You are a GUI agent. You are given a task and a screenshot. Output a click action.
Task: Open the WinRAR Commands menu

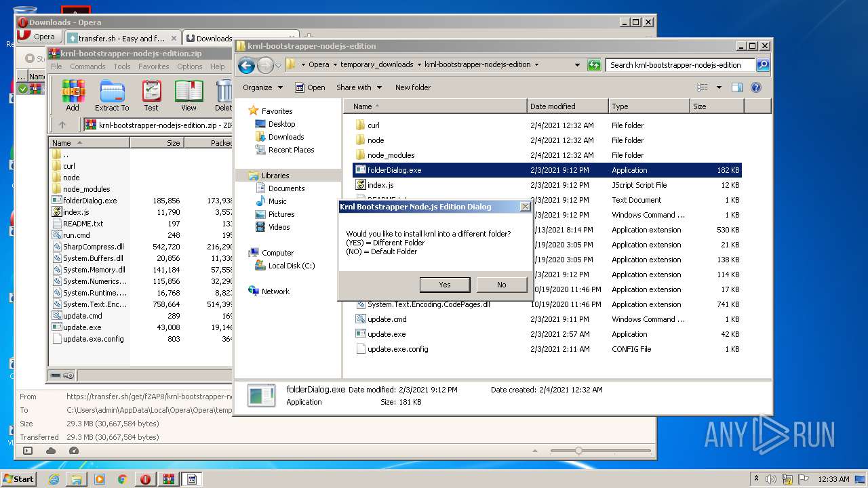tap(87, 66)
